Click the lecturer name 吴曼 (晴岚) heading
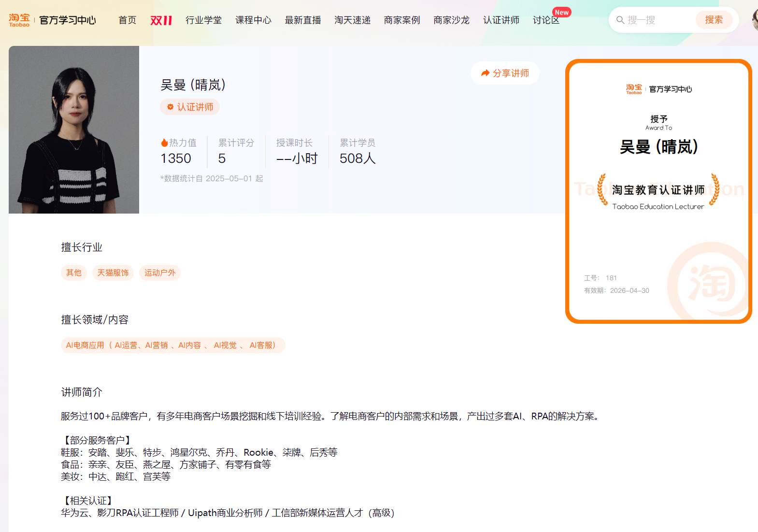Viewport: 758px width, 532px height. [193, 85]
